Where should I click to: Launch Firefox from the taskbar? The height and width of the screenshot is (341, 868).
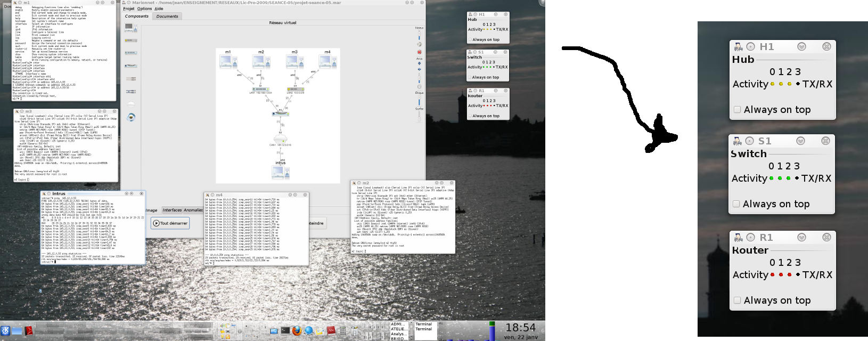(x=297, y=330)
